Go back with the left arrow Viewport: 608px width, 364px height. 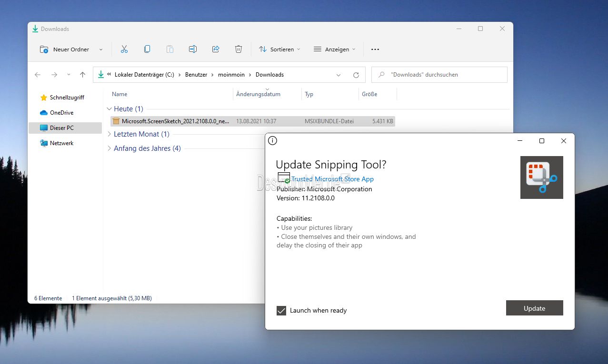(x=38, y=75)
